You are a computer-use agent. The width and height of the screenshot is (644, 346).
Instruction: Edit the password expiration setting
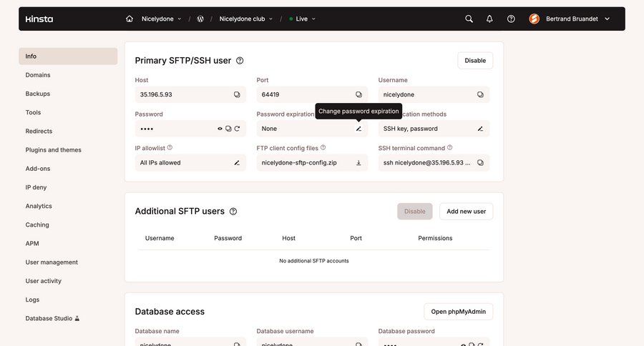click(358, 129)
